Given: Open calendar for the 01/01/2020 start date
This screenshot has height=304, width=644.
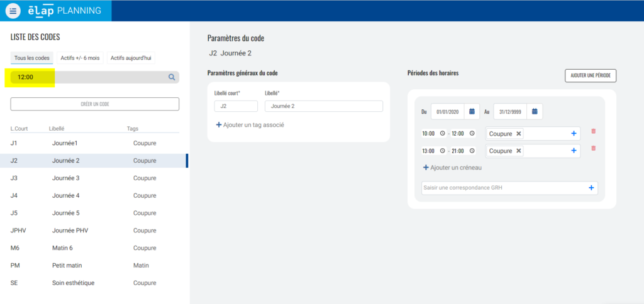Looking at the screenshot, I should pos(472,112).
